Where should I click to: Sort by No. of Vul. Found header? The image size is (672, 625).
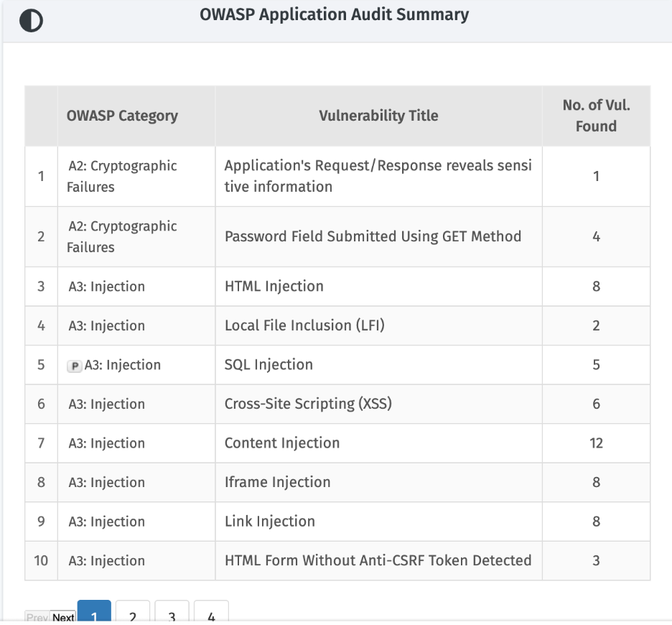[x=596, y=116]
